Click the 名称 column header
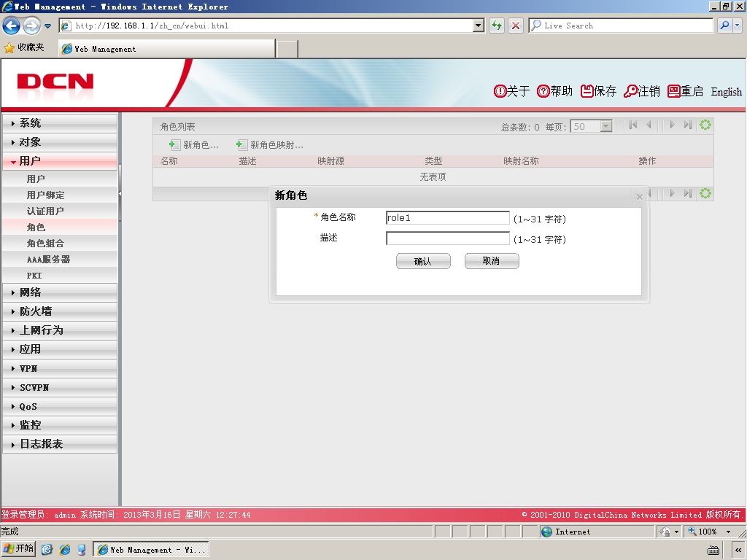The width and height of the screenshot is (747, 560). coord(169,161)
